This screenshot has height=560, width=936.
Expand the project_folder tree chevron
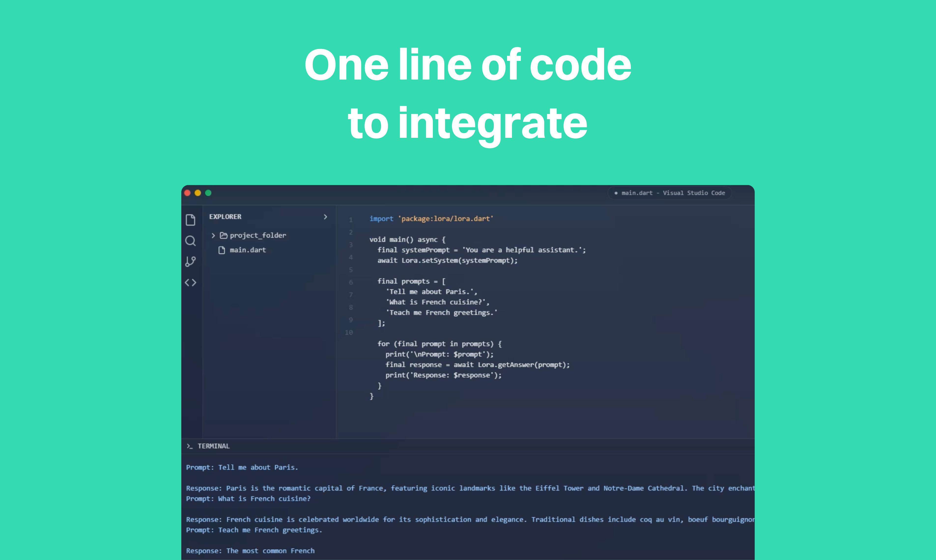tap(213, 236)
